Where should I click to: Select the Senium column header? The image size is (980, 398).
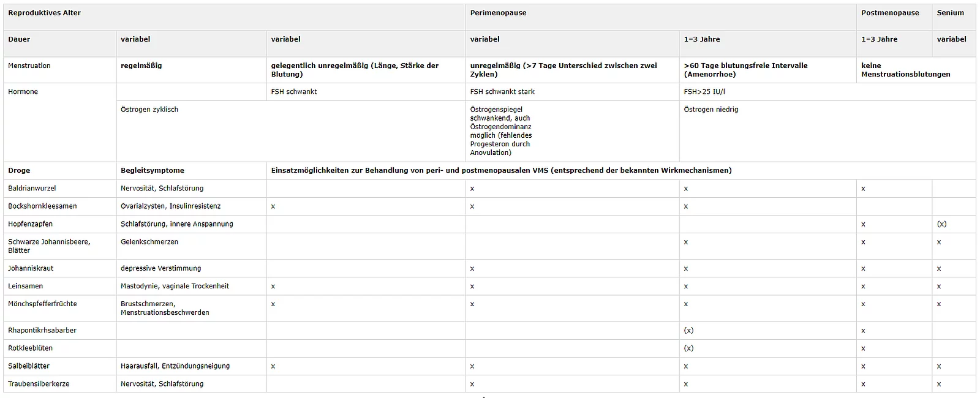tap(954, 17)
